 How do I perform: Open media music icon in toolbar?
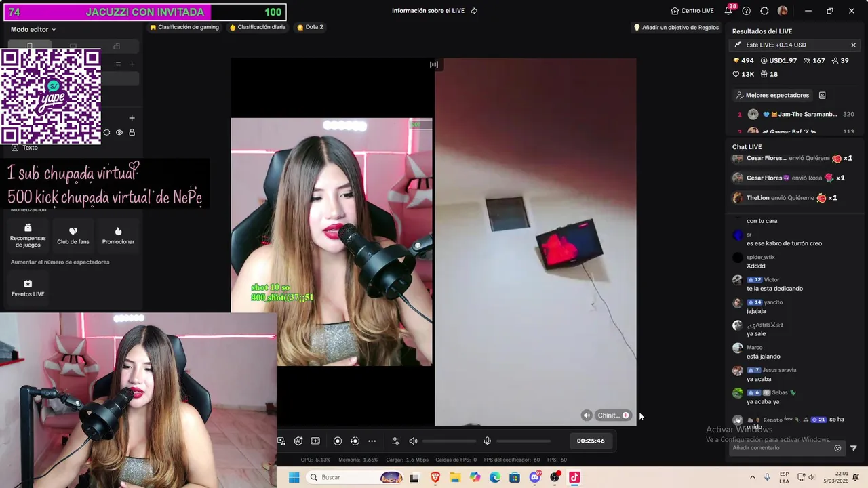click(x=281, y=441)
